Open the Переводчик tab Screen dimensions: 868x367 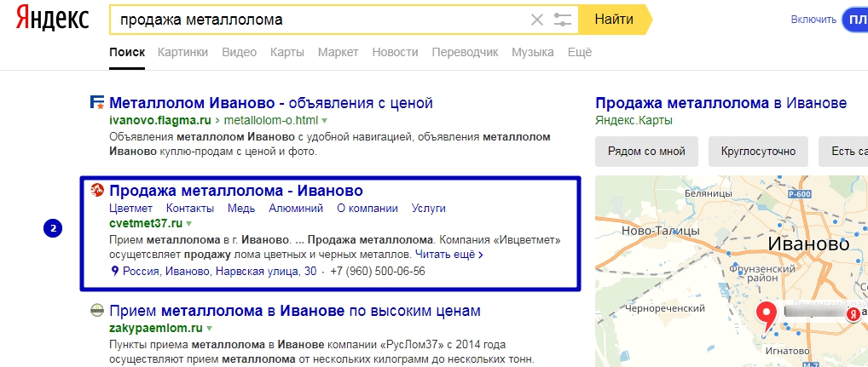coord(465,53)
